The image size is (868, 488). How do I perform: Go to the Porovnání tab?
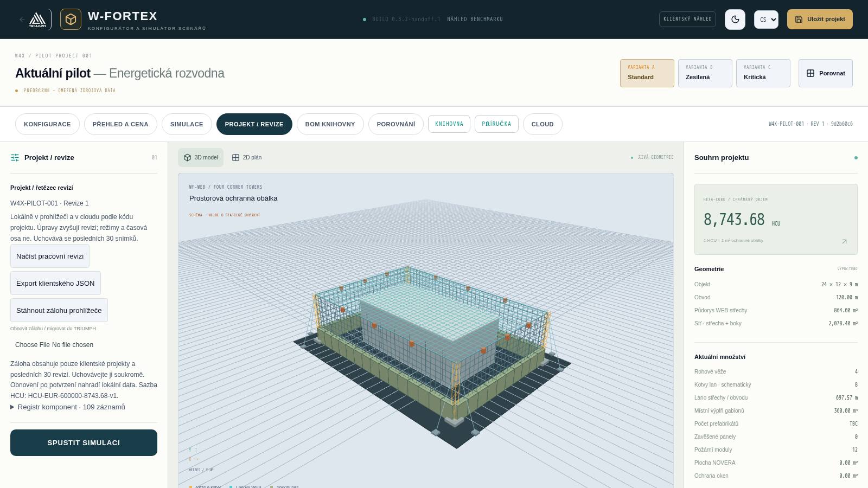tap(396, 124)
